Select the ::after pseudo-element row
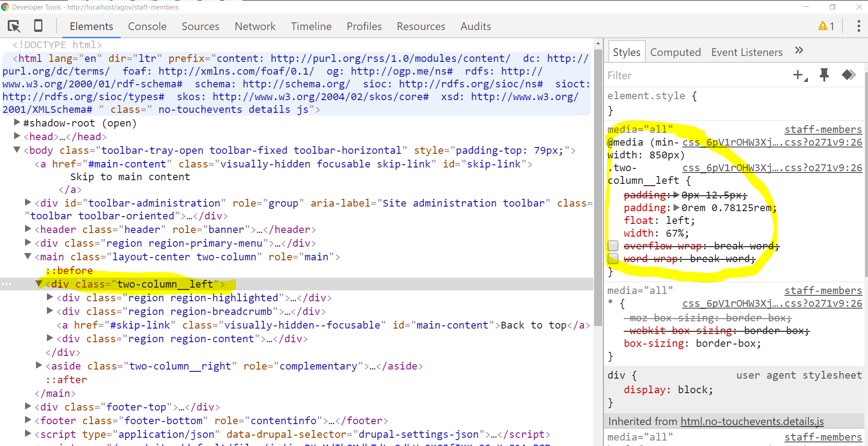The height and width of the screenshot is (446, 868). (x=66, y=380)
